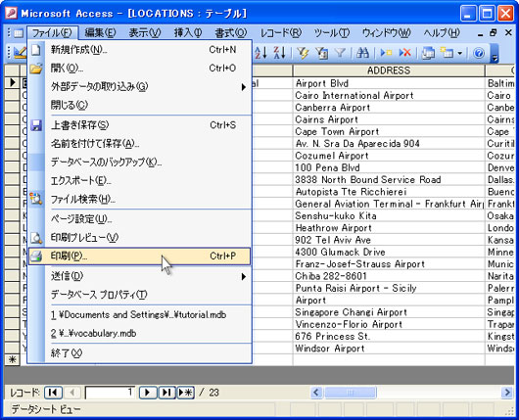Click the View design icon in toolbar
Image resolution: width=519 pixels, height=420 pixels.
pyautogui.click(x=20, y=53)
